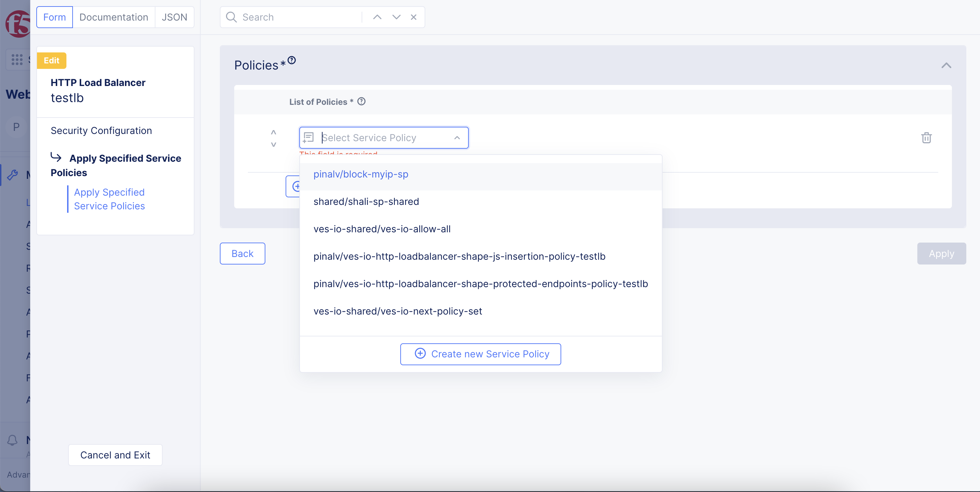Collapse the Policies section with its chevron
980x492 pixels.
coord(947,65)
